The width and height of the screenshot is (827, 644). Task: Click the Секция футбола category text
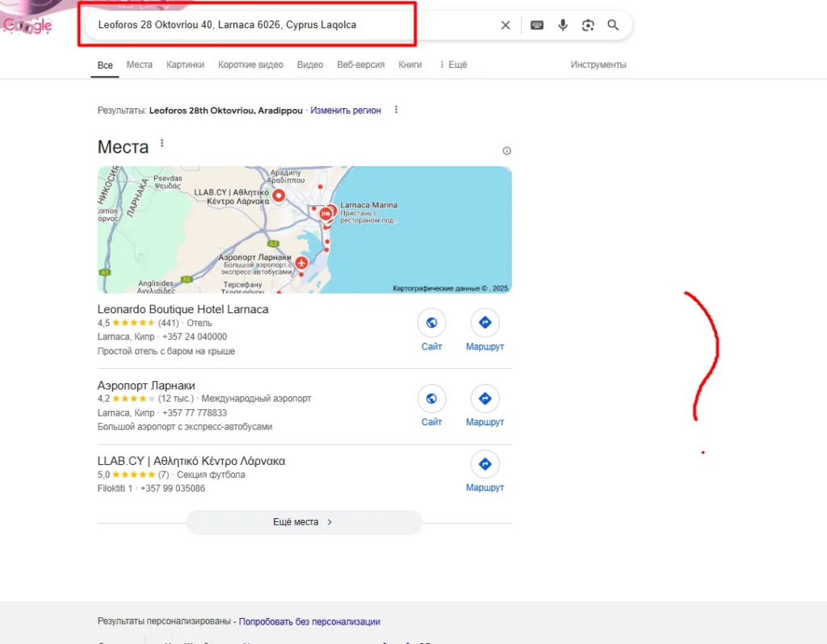[211, 475]
